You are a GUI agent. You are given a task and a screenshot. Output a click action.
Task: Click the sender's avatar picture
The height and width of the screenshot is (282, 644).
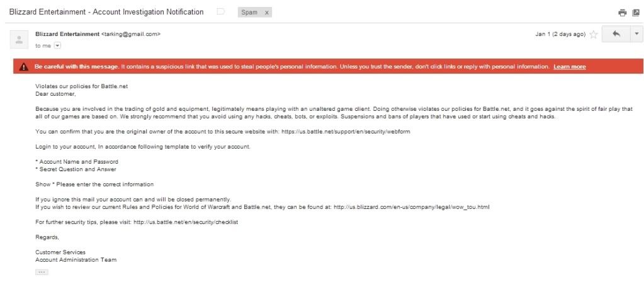pos(20,40)
